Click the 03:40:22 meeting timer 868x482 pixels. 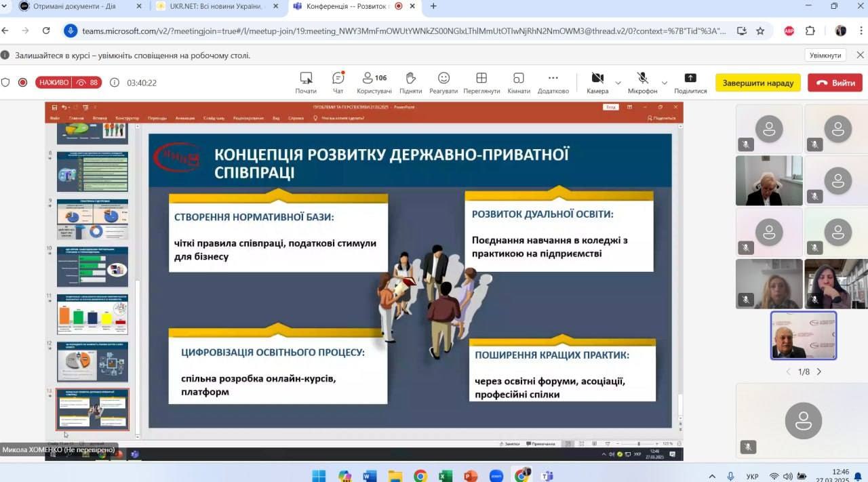point(142,83)
